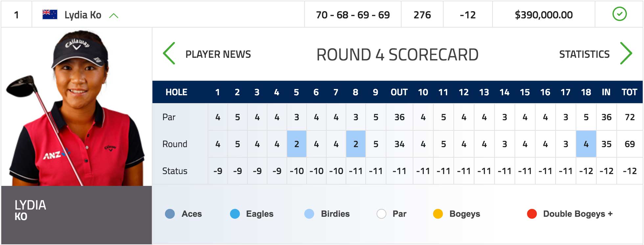This screenshot has width=644, height=245.
Task: Click the round scores 70 - 68 - 69 - 69
Action: [353, 15]
